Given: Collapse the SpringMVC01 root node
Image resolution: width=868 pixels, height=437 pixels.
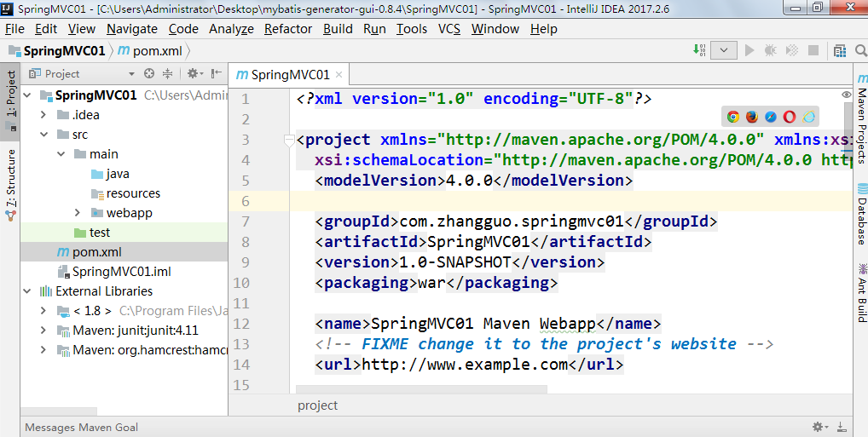Looking at the screenshot, I should click(x=27, y=95).
